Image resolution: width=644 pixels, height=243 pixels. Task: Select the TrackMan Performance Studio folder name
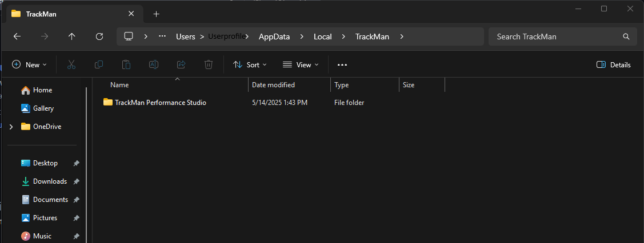click(161, 103)
